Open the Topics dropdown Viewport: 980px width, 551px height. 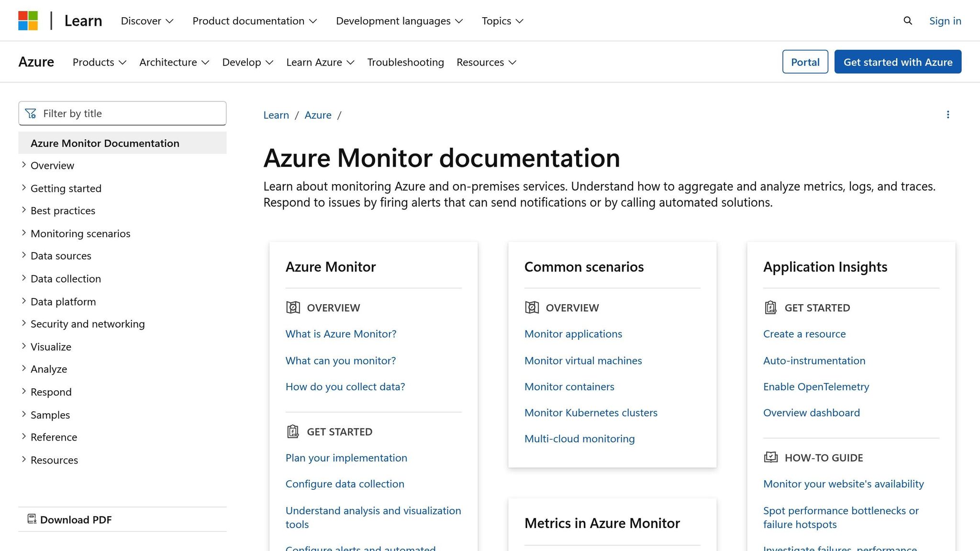coord(502,21)
